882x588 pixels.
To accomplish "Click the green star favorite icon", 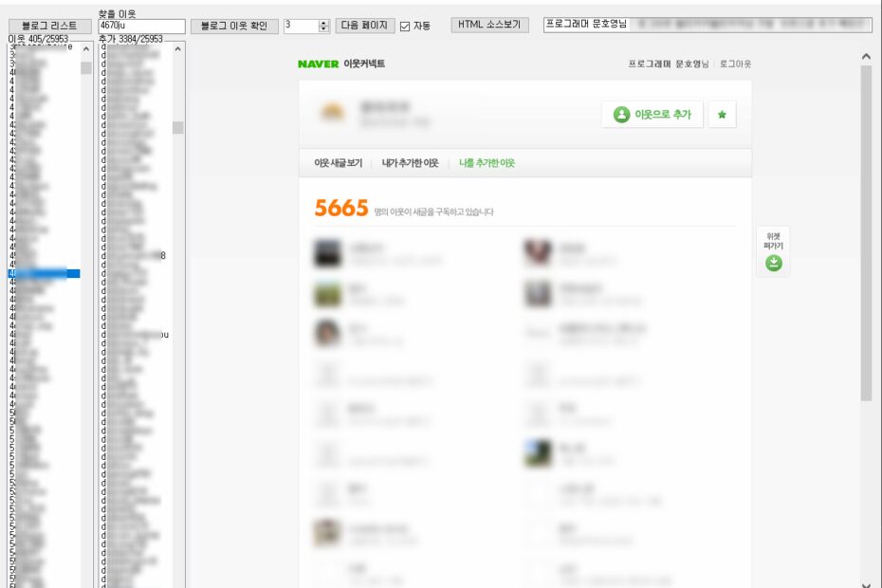I will [x=723, y=115].
